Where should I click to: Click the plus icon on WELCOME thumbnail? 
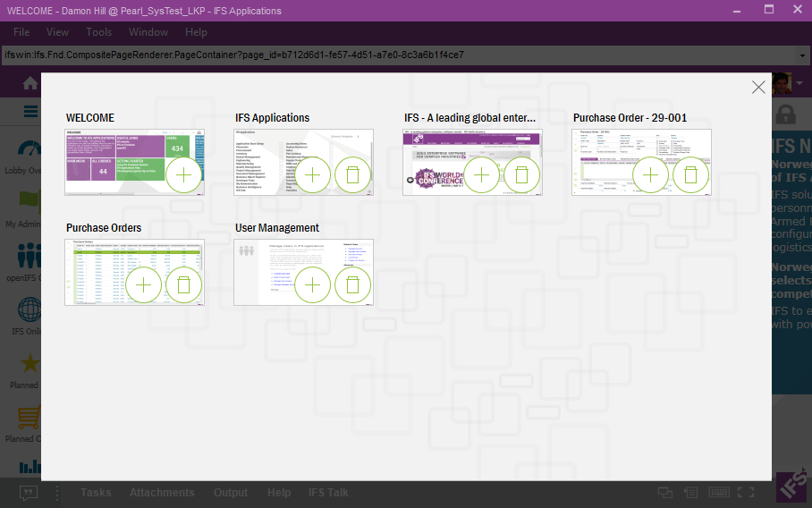pos(183,175)
